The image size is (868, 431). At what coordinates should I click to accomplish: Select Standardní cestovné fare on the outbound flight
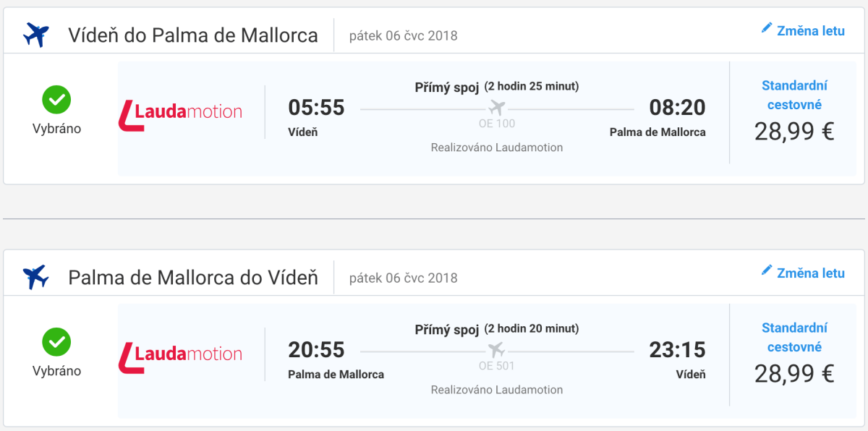pos(794,95)
